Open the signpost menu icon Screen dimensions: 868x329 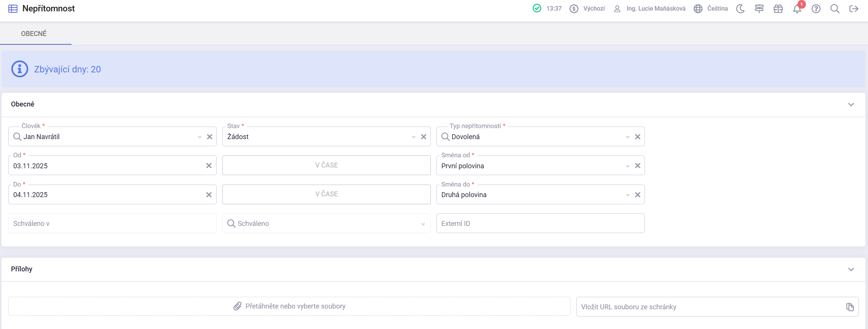coord(759,9)
